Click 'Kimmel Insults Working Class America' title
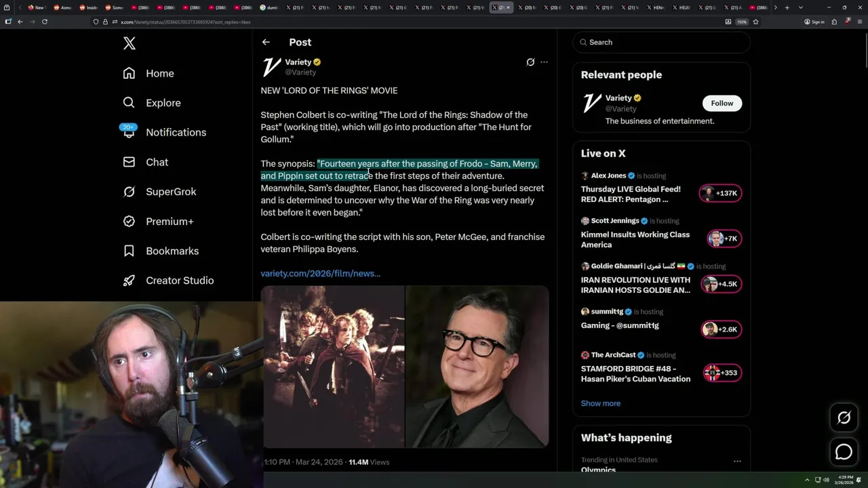The height and width of the screenshot is (488, 868). point(635,240)
